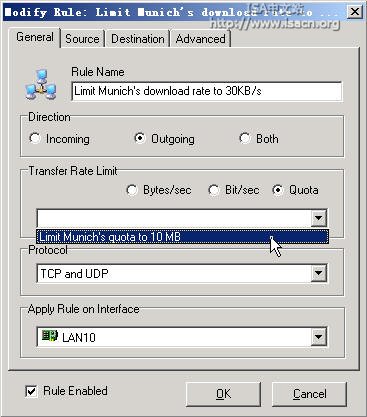Choose the Quota rate limit option

[x=278, y=190]
